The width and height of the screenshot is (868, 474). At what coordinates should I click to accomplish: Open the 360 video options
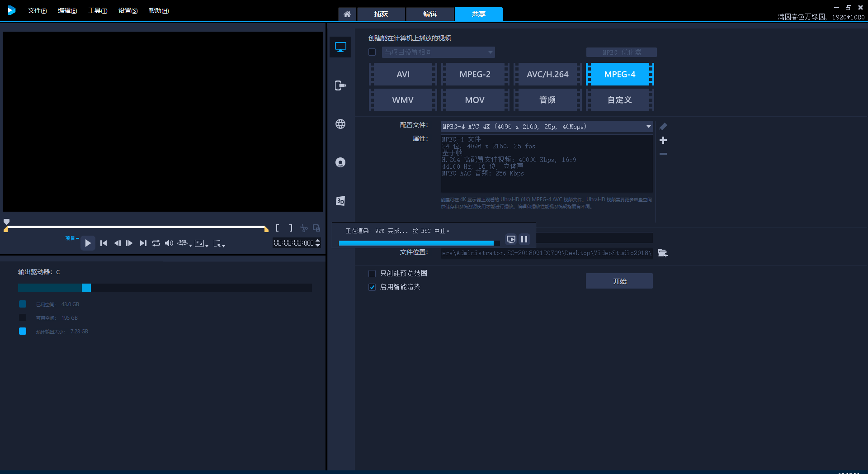tap(184, 243)
